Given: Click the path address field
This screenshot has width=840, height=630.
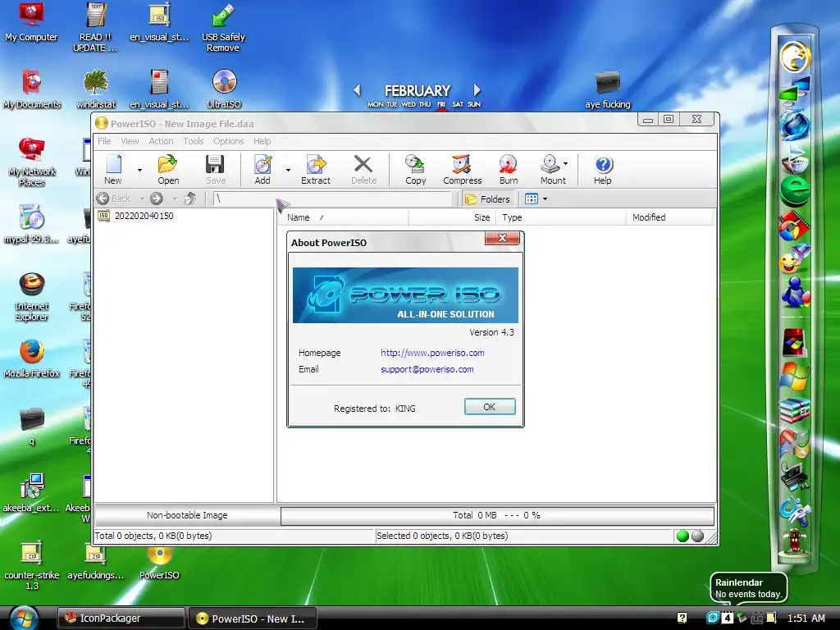Looking at the screenshot, I should [333, 199].
